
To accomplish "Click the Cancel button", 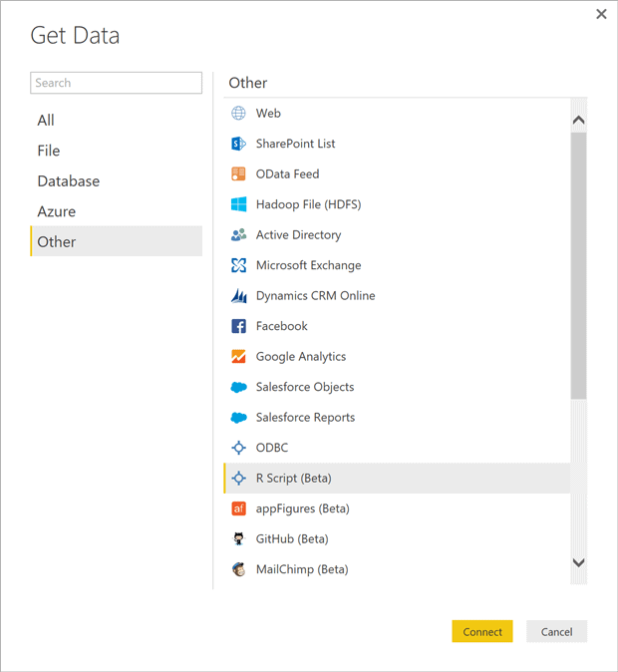I will [556, 631].
